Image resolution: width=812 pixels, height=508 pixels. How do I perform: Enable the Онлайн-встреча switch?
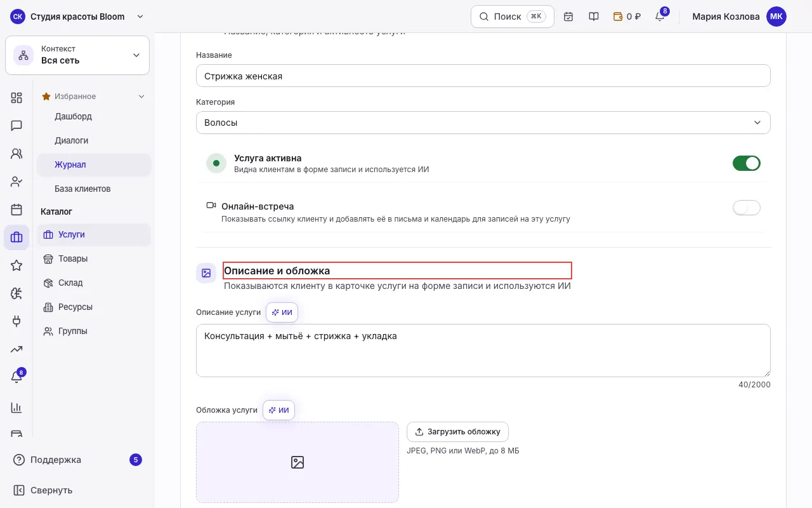[x=747, y=208]
